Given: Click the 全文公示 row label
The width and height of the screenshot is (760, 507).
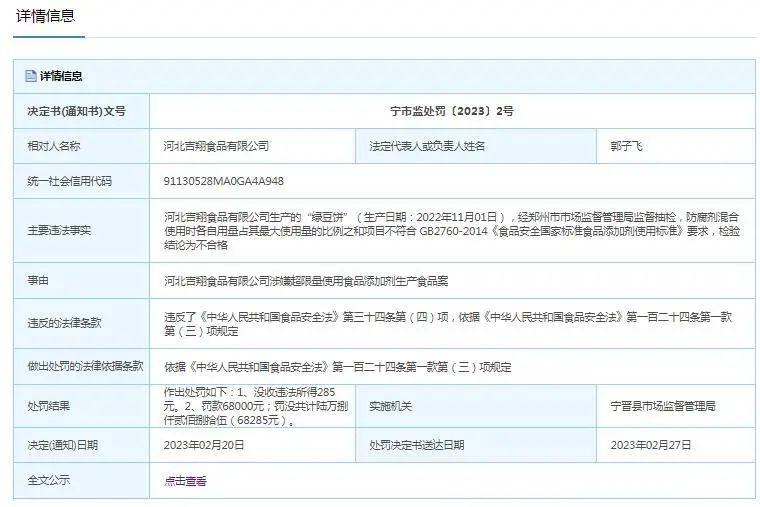Looking at the screenshot, I should click(48, 480).
